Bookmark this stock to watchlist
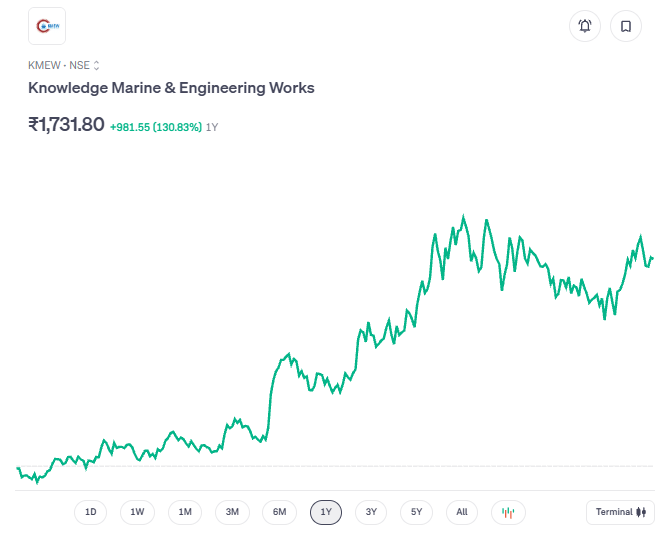This screenshot has width=669, height=536. point(626,26)
